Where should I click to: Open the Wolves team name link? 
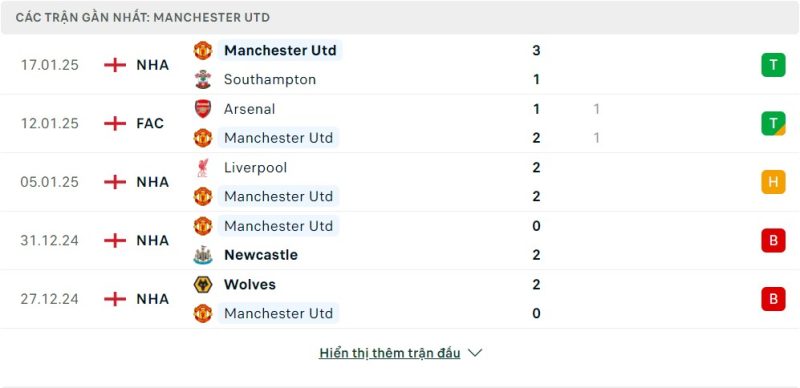click(250, 284)
